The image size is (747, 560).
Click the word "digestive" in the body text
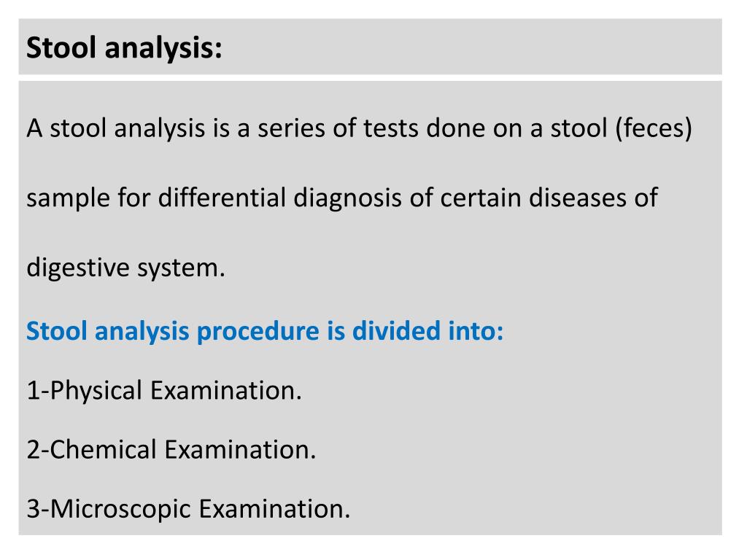pyautogui.click(x=76, y=268)
